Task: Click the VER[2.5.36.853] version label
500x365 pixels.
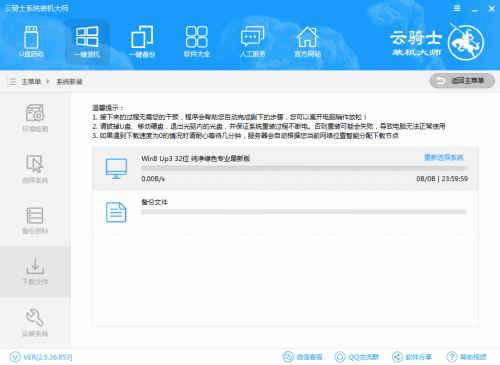Action: coord(48,357)
